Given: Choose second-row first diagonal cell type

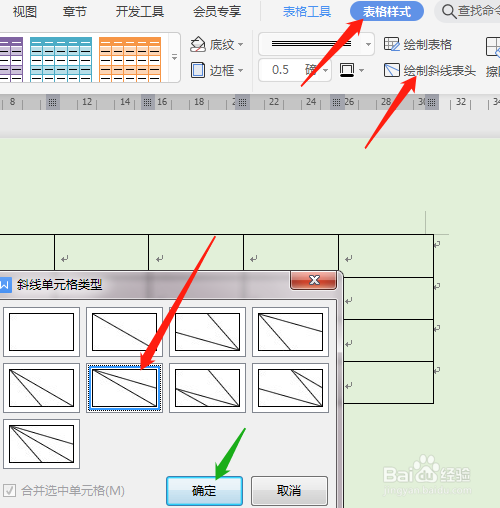Looking at the screenshot, I should [41, 388].
